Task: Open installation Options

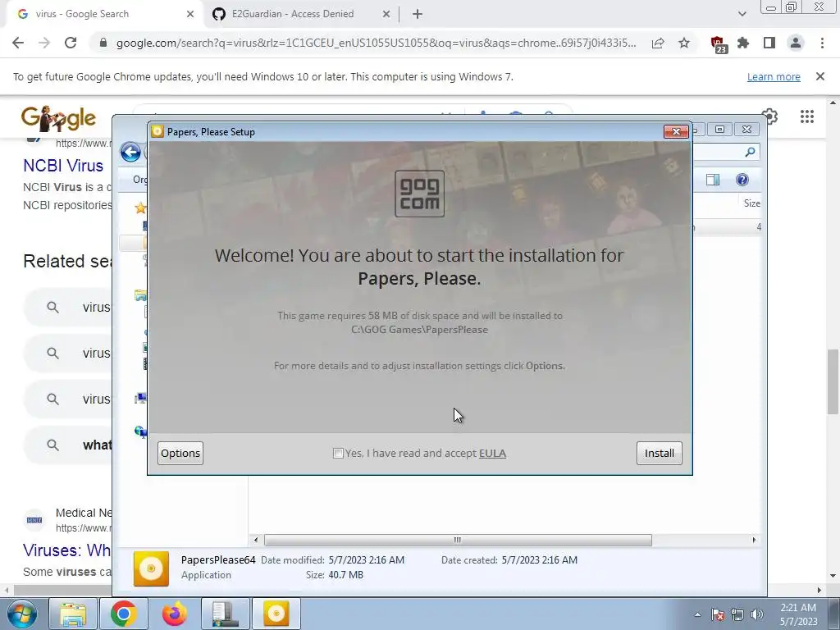Action: tap(180, 453)
